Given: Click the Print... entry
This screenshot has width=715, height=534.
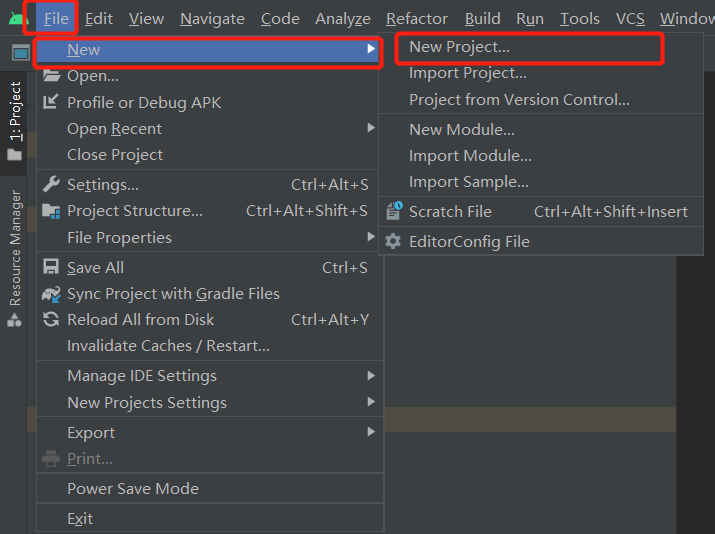Looking at the screenshot, I should click(x=210, y=459).
